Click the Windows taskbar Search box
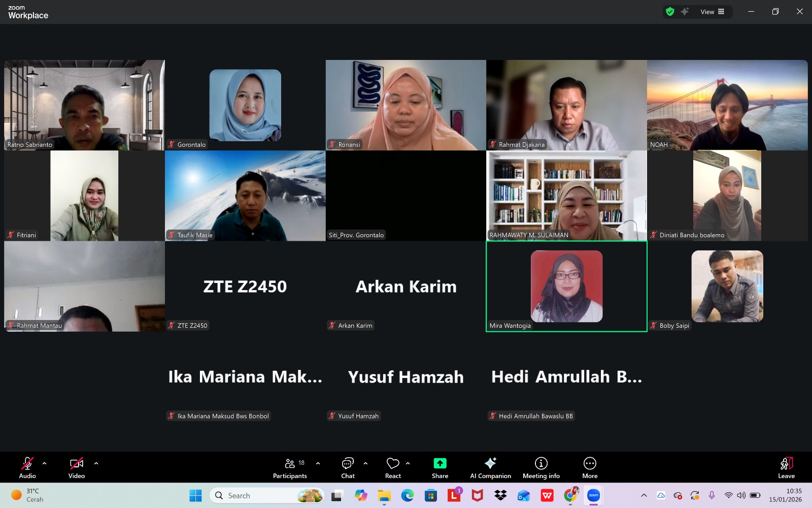812x508 pixels. point(267,495)
